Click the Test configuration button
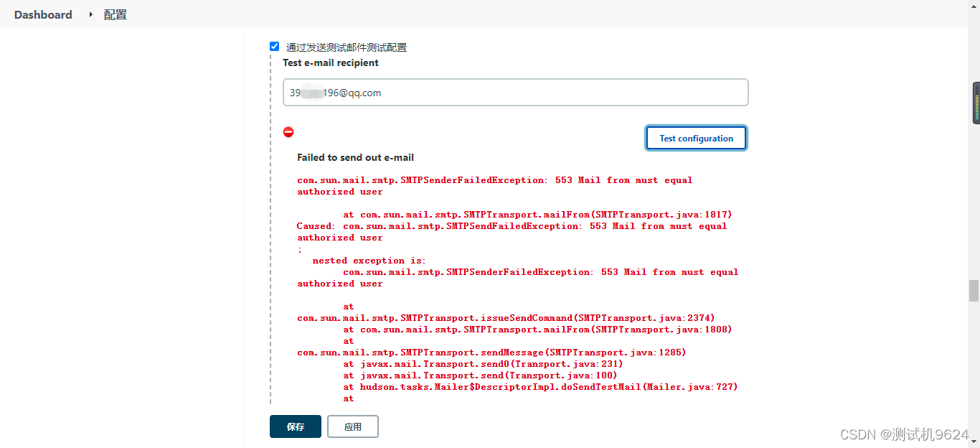980x448 pixels. coord(696,138)
